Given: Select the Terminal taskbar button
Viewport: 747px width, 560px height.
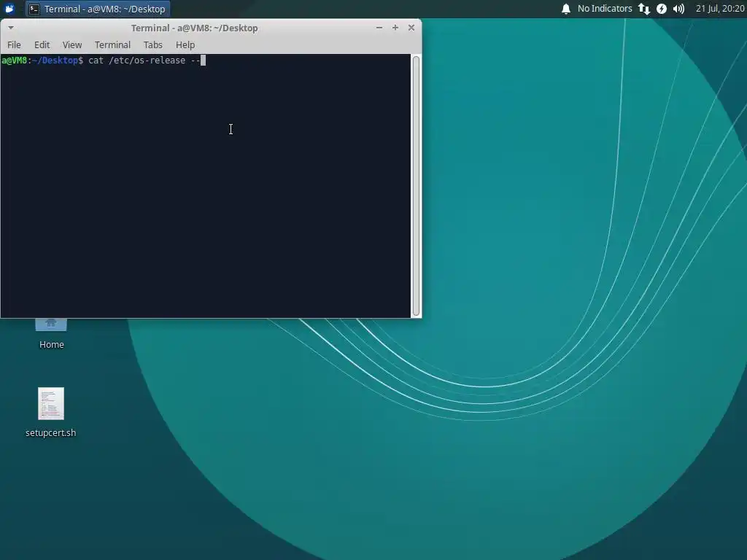Looking at the screenshot, I should point(98,9).
